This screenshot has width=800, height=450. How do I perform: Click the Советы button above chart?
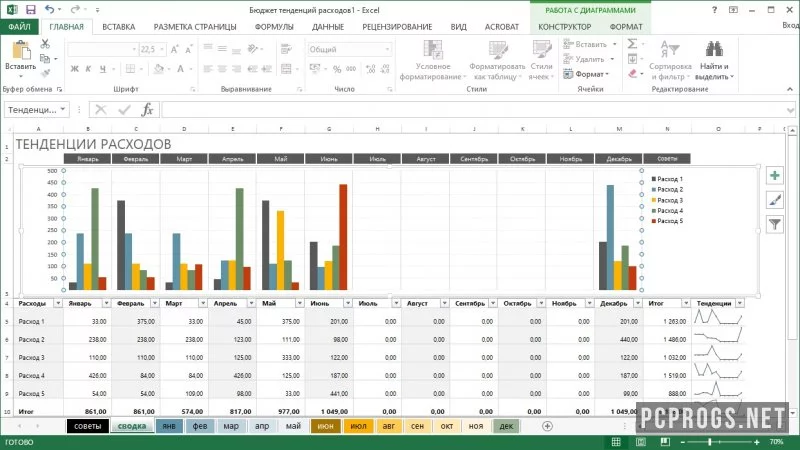point(667,159)
